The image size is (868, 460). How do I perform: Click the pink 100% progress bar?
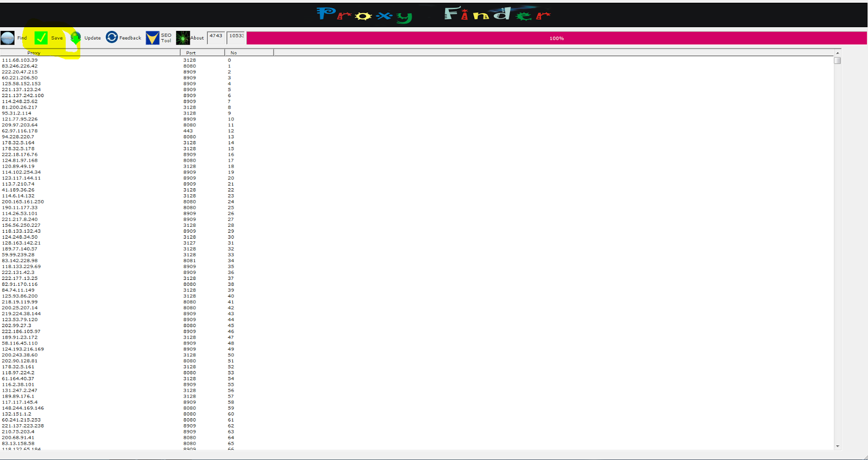point(557,38)
